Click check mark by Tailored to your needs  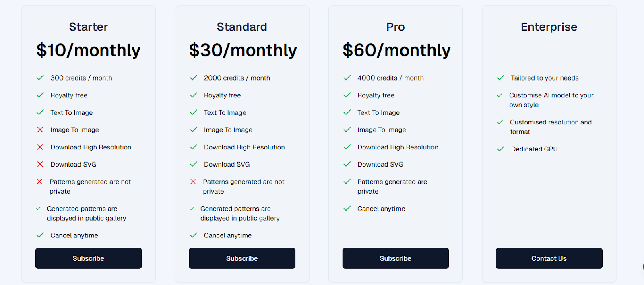click(501, 78)
